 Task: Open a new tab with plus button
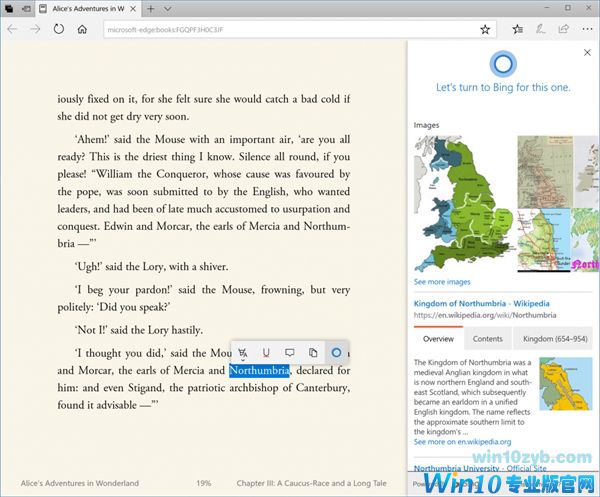coord(150,8)
